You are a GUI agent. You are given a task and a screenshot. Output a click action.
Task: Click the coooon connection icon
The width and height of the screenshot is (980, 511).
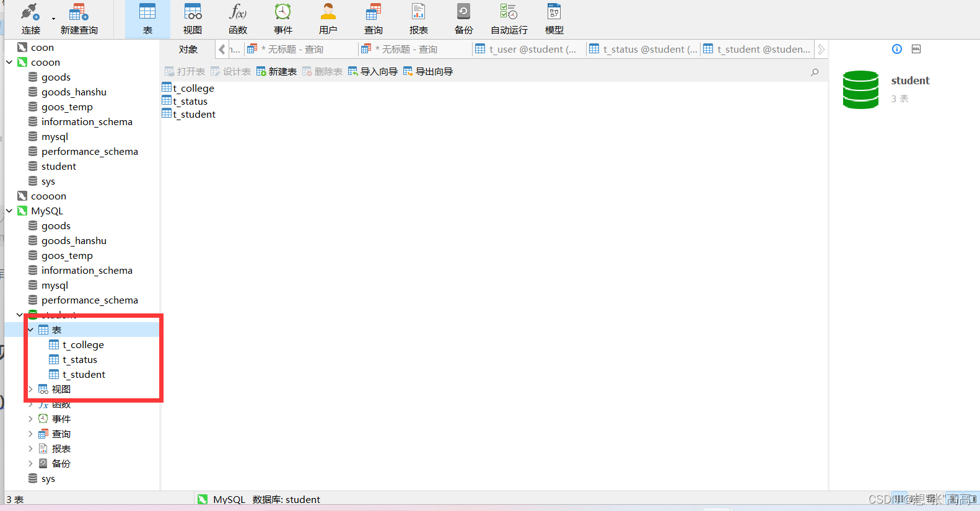[x=22, y=196]
